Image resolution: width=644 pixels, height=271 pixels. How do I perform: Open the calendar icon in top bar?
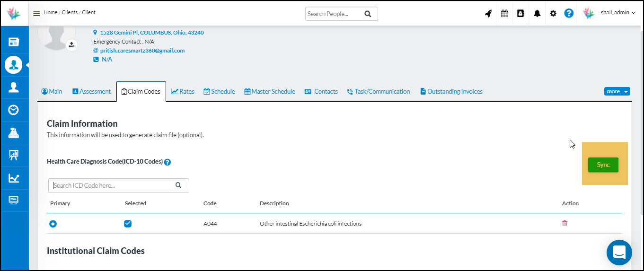tap(504, 14)
